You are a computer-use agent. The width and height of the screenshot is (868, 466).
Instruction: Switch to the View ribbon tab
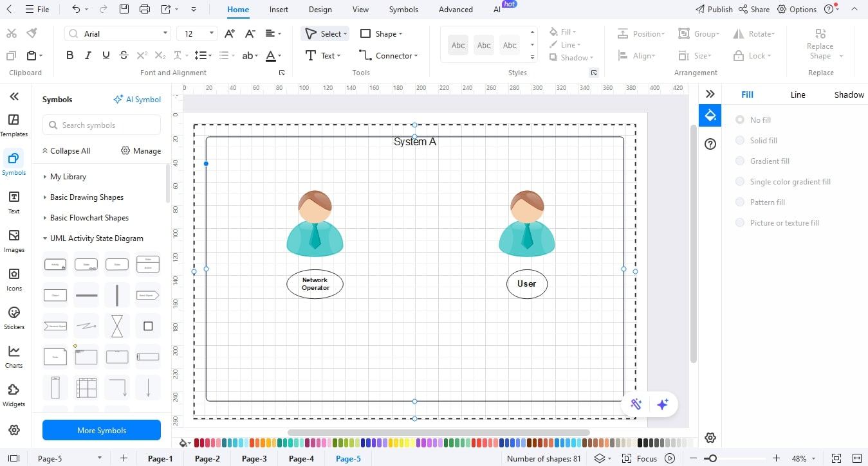360,10
